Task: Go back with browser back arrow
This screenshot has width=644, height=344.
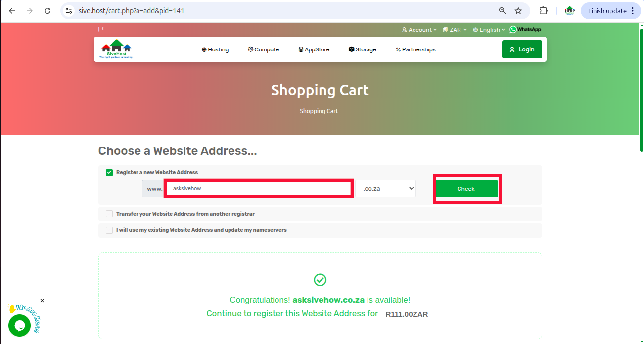Action: tap(12, 11)
